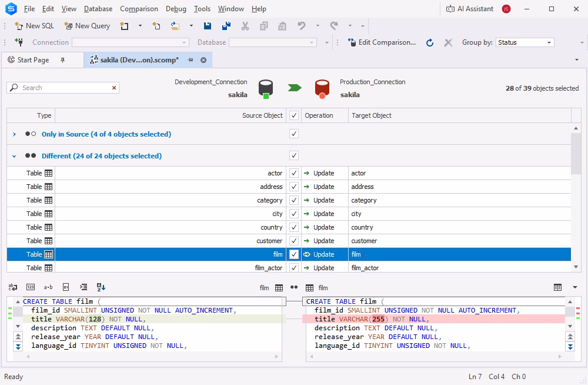
Task: Click the Redo arrow icon
Action: tap(334, 25)
